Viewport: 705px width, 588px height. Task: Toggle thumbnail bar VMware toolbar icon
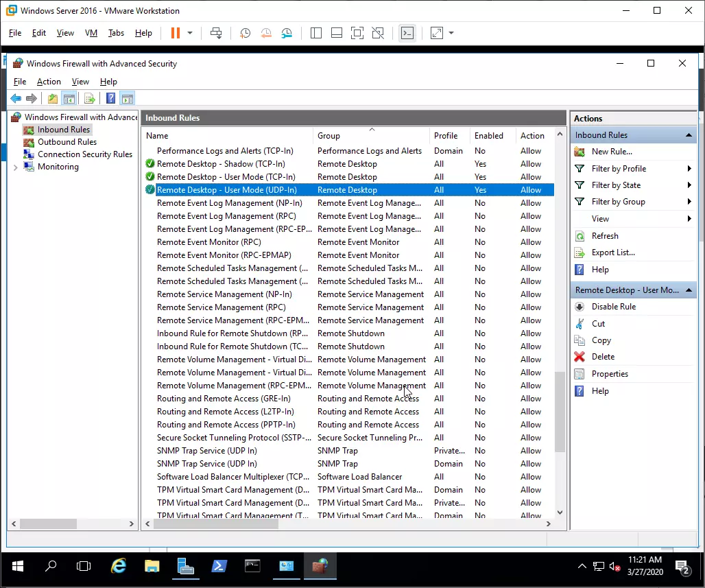(x=337, y=33)
